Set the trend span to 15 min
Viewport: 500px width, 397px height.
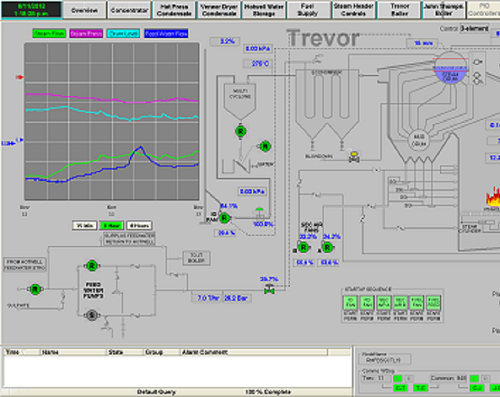85,226
